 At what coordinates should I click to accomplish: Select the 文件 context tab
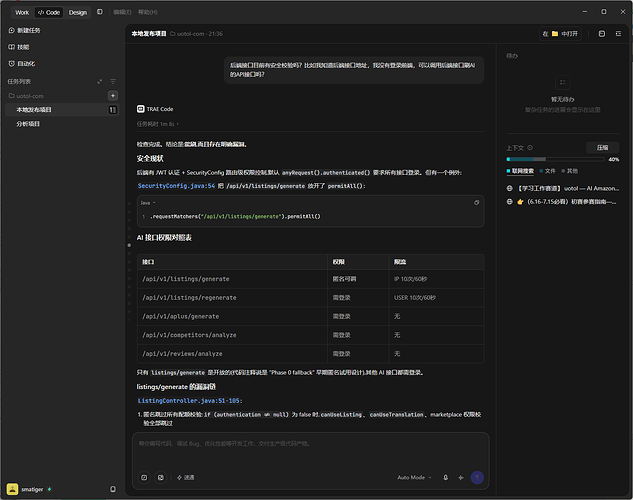pos(547,171)
